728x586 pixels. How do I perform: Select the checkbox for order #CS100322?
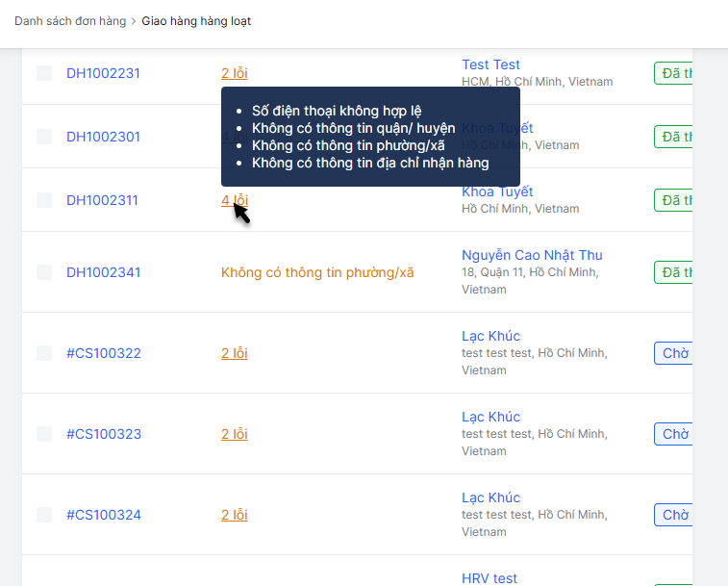(44, 353)
